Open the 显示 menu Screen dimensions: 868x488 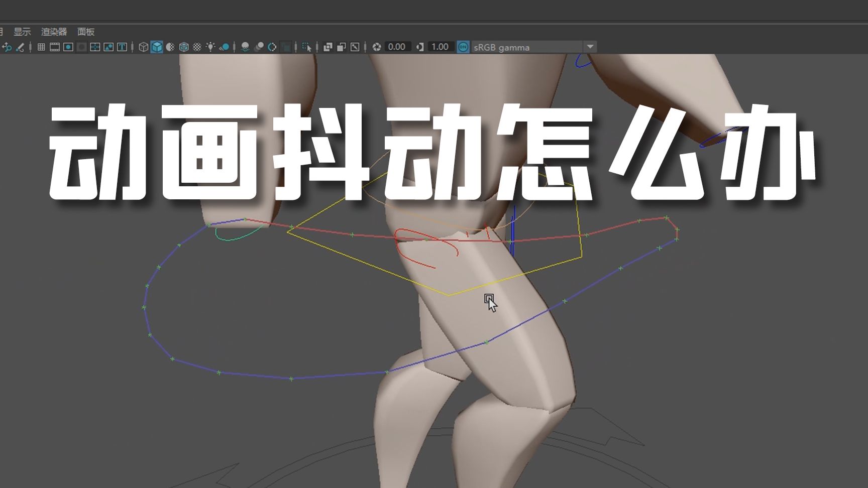pos(22,32)
